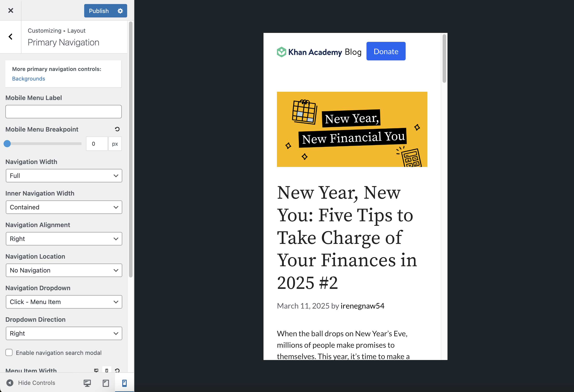Reset Menu Item Width value
Image resolution: width=574 pixels, height=392 pixels.
click(x=117, y=370)
